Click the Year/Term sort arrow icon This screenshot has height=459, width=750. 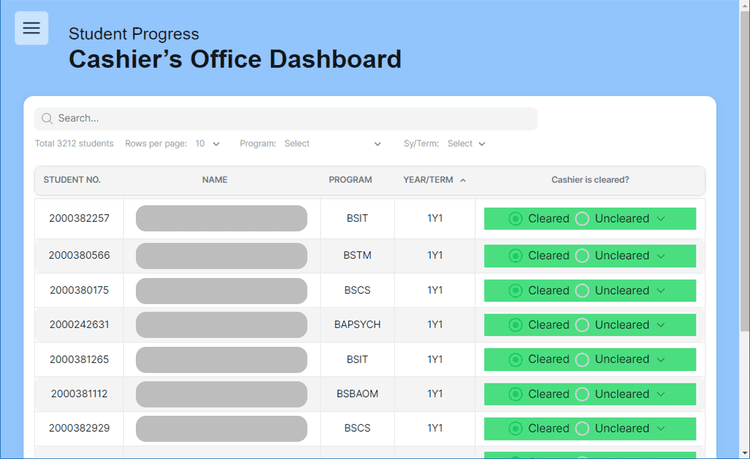point(462,181)
